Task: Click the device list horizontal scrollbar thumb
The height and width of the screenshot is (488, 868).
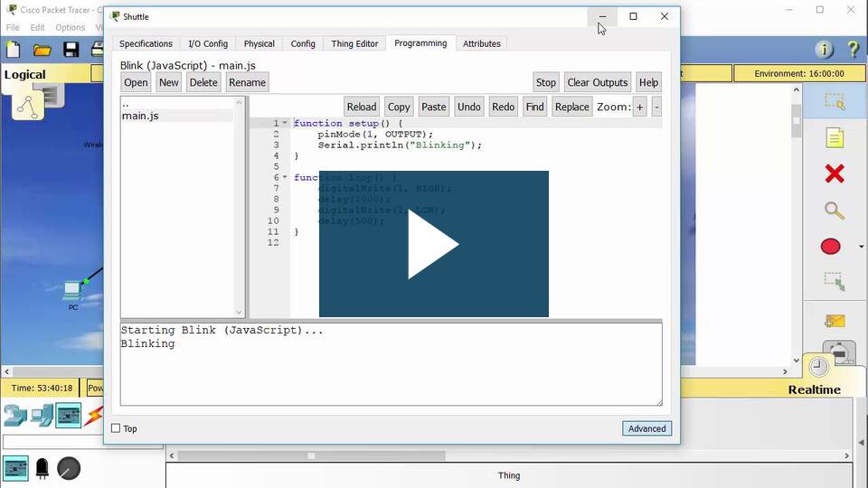Action: [311, 455]
